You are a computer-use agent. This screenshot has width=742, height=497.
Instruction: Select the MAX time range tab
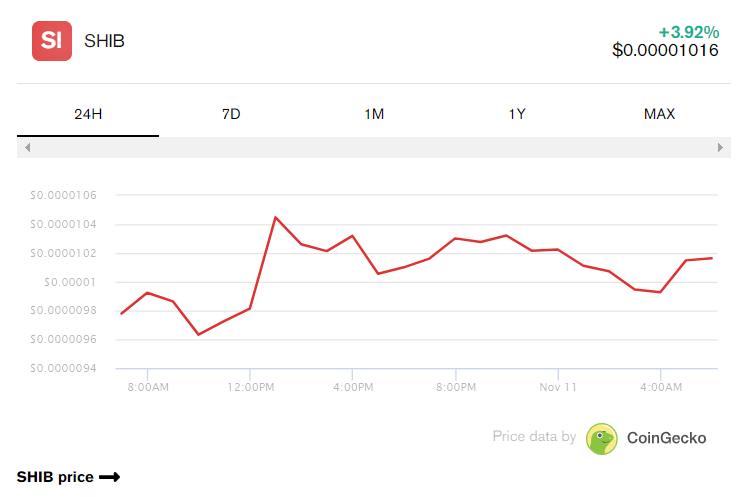[659, 114]
